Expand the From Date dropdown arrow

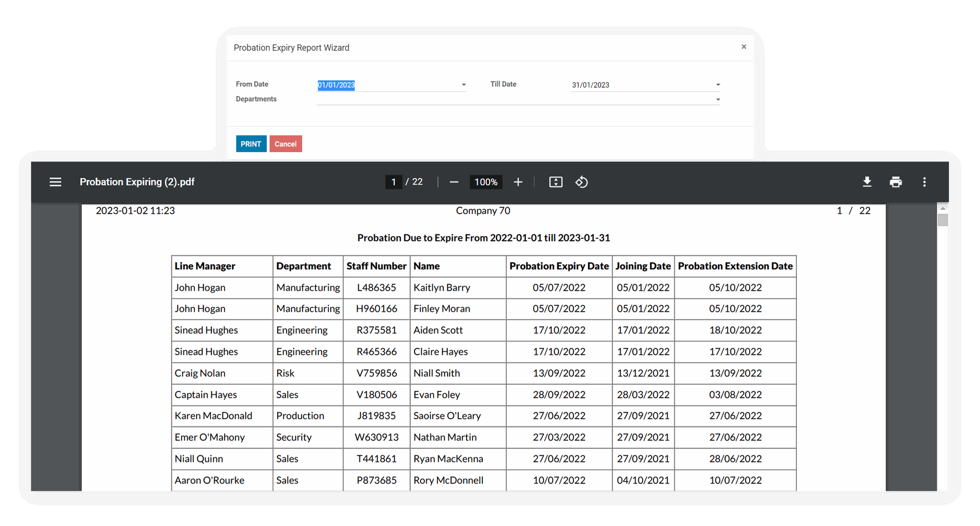click(463, 85)
